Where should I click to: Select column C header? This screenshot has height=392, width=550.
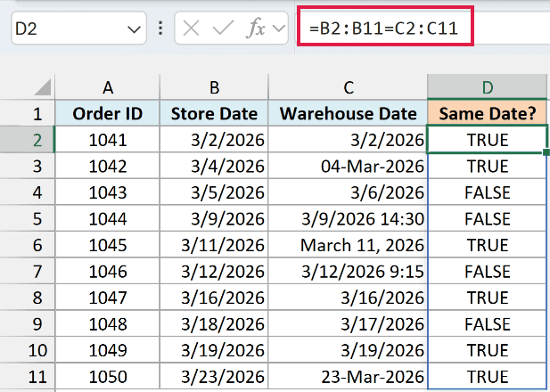pyautogui.click(x=348, y=87)
